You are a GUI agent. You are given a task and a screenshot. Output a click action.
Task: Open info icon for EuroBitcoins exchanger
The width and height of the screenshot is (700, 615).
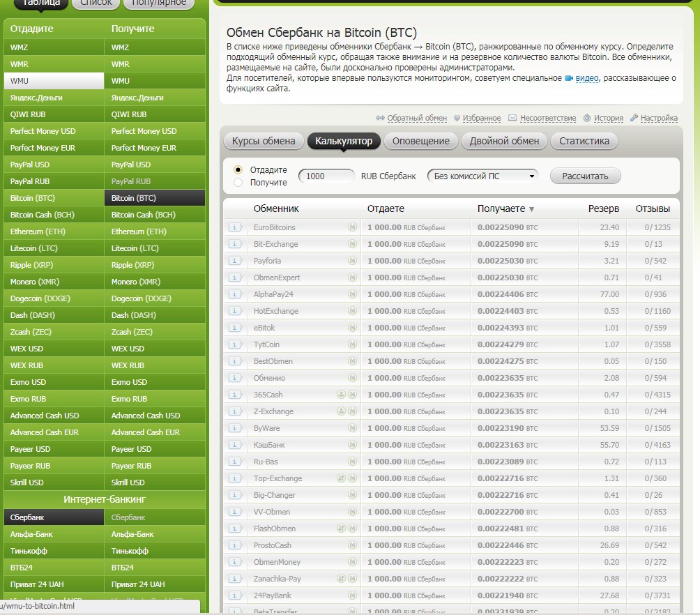(235, 227)
